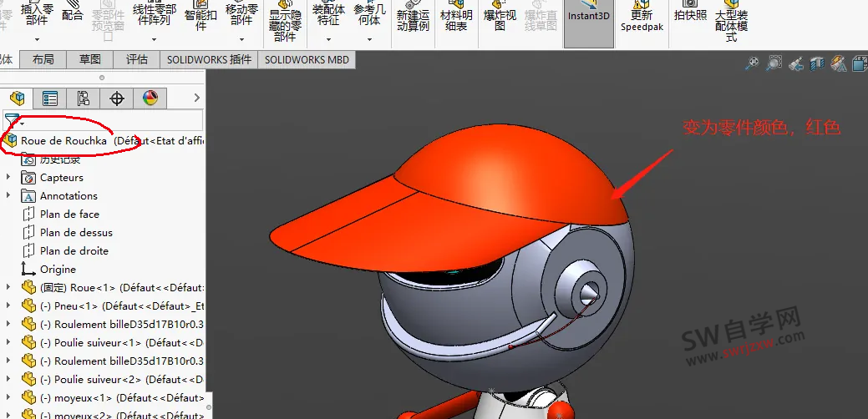The image size is (868, 419).
Task: Select Plan de dessus plane
Action: point(67,232)
